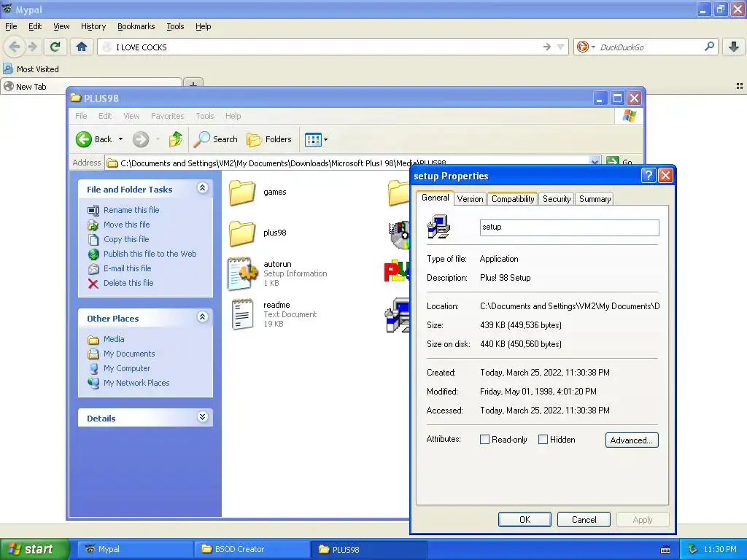
Task: Switch to Security tab
Action: click(x=557, y=199)
